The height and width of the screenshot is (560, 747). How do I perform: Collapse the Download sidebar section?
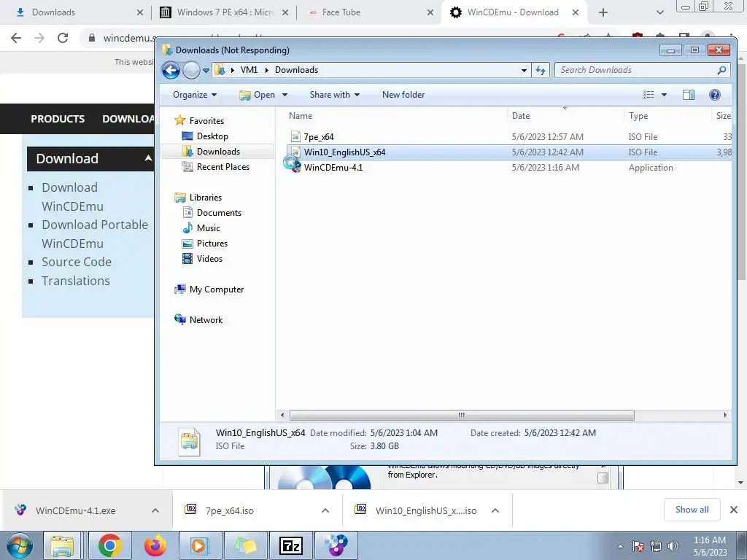click(x=148, y=158)
